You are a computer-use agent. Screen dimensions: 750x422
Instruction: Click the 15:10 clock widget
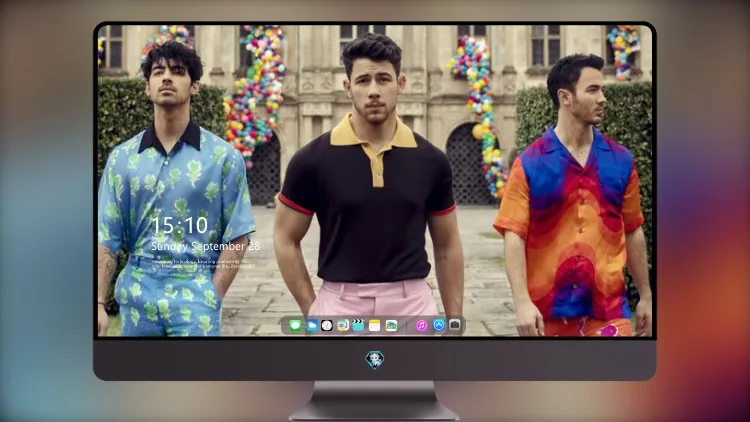[x=179, y=225]
